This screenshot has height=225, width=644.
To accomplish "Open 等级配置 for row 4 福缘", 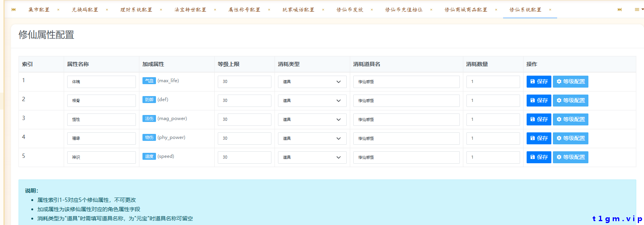I will 571,138.
